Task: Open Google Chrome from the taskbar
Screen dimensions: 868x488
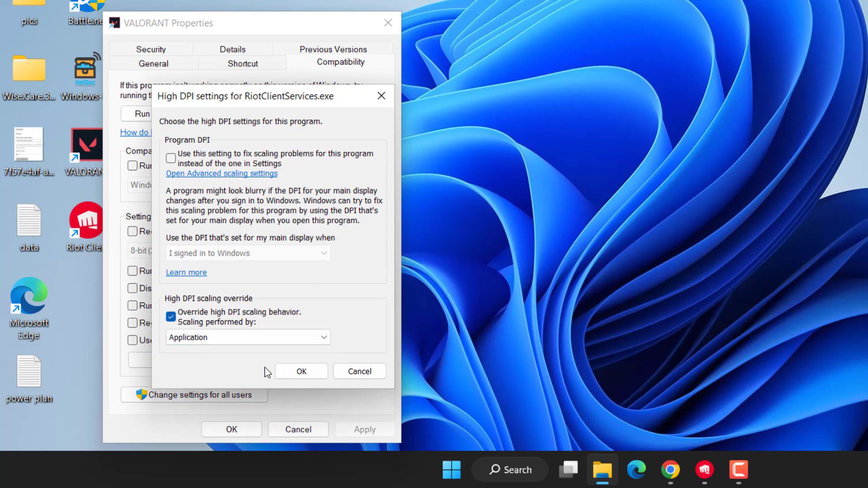Action: (670, 470)
